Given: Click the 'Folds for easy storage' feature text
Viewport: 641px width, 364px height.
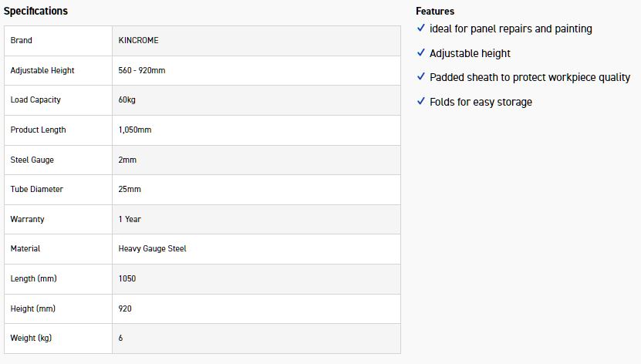Looking at the screenshot, I should pos(481,102).
